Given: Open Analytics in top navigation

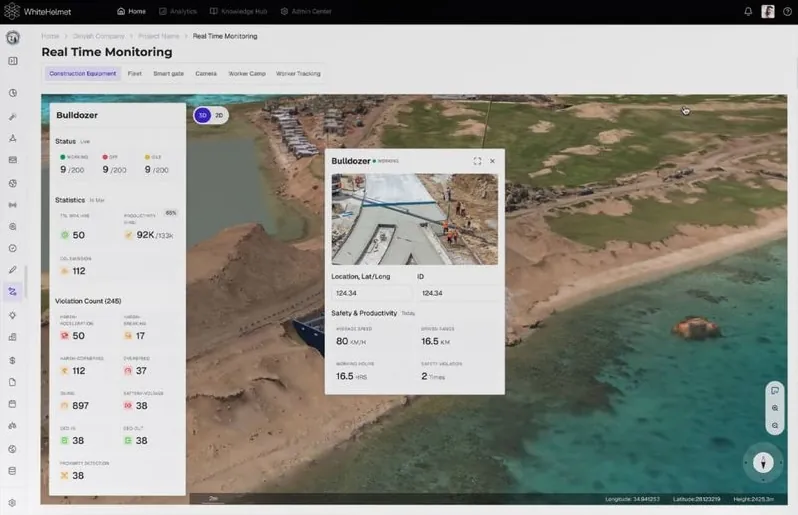Looking at the screenshot, I should pyautogui.click(x=178, y=11).
